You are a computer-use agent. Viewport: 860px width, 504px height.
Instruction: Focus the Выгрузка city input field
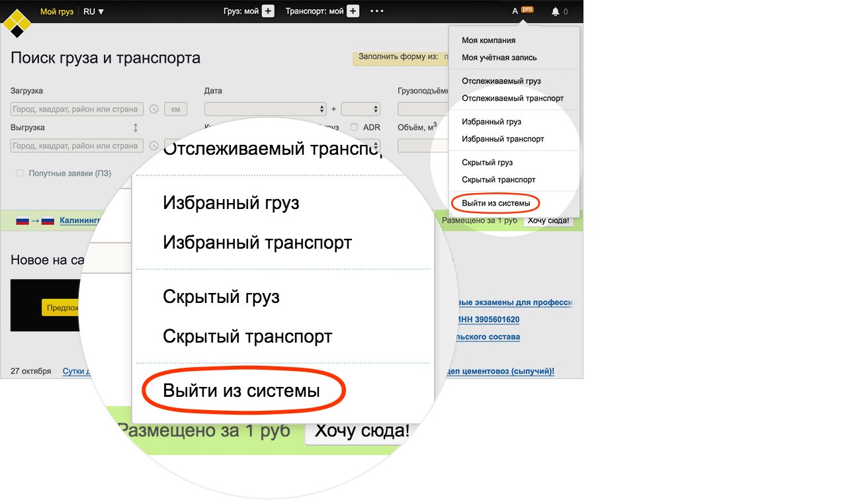click(77, 146)
